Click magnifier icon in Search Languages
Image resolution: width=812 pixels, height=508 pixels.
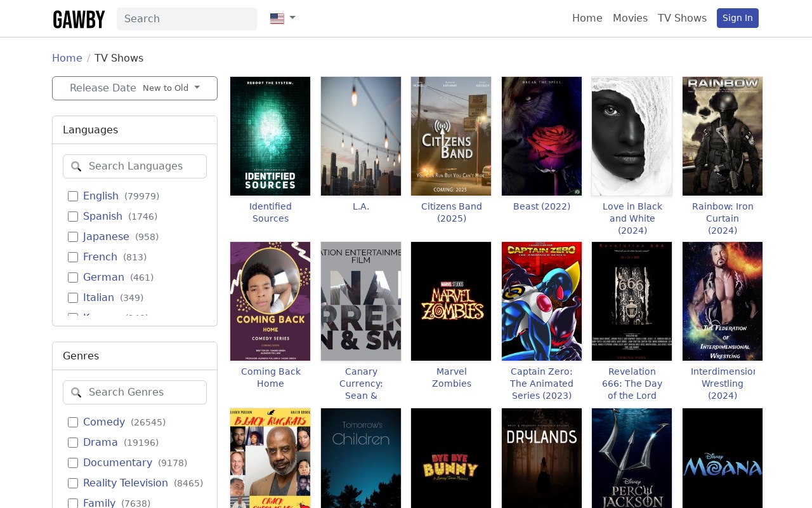point(76,166)
